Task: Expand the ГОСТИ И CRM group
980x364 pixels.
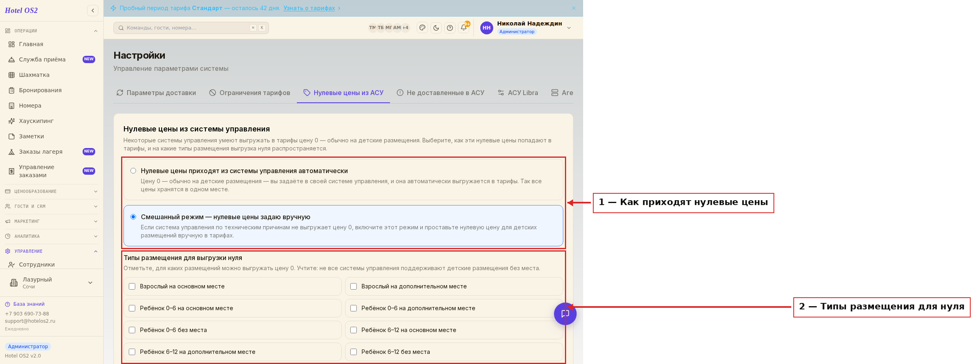Action: (x=51, y=206)
